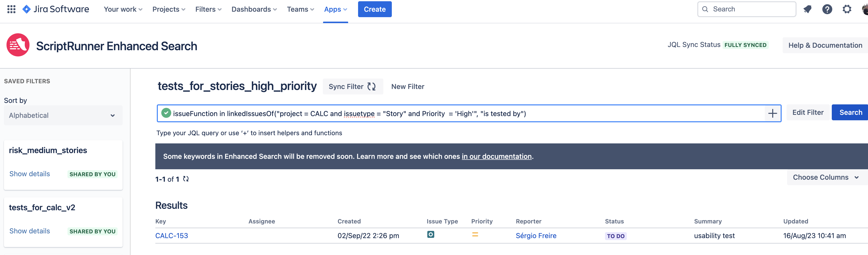Click the Priority column header

click(482, 222)
